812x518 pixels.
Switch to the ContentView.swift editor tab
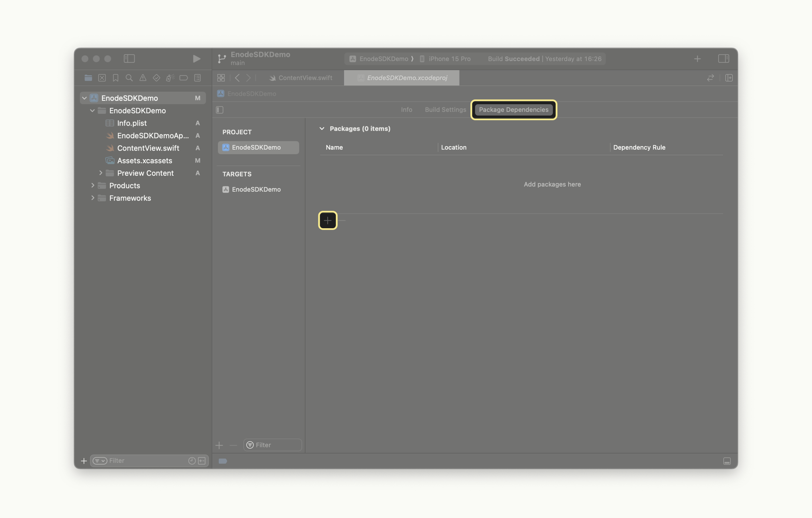tap(301, 78)
